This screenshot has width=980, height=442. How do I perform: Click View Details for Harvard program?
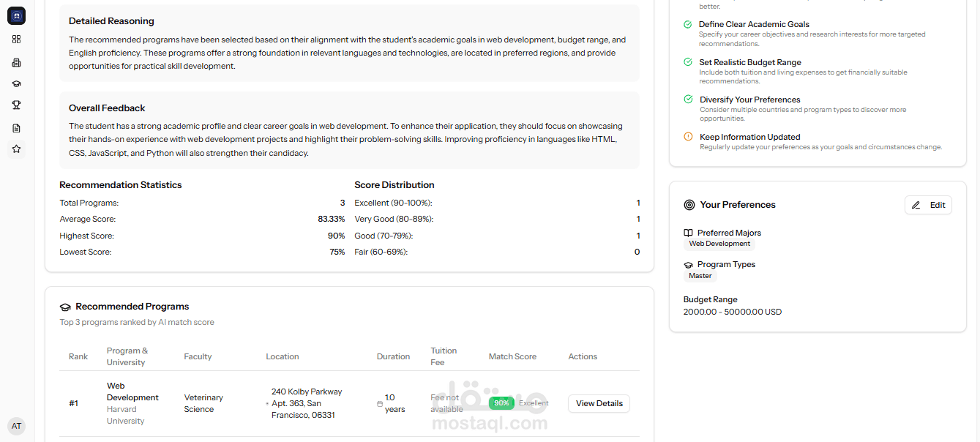click(599, 403)
